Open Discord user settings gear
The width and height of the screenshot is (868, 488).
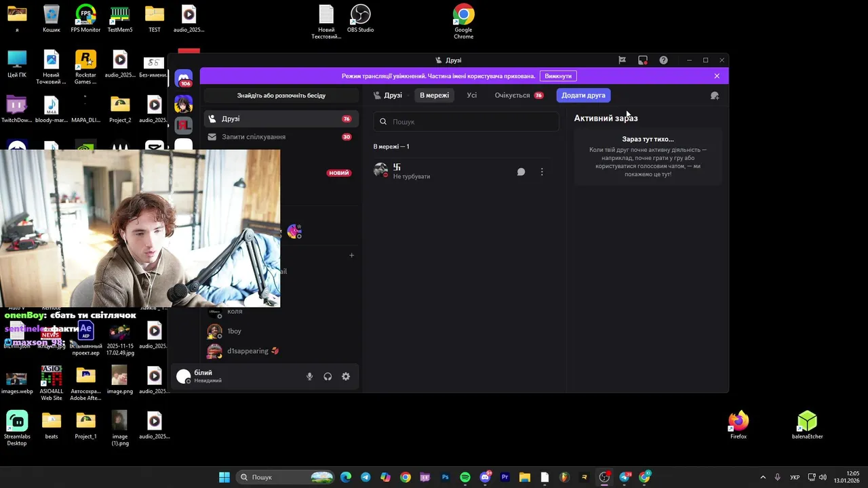[x=346, y=377]
